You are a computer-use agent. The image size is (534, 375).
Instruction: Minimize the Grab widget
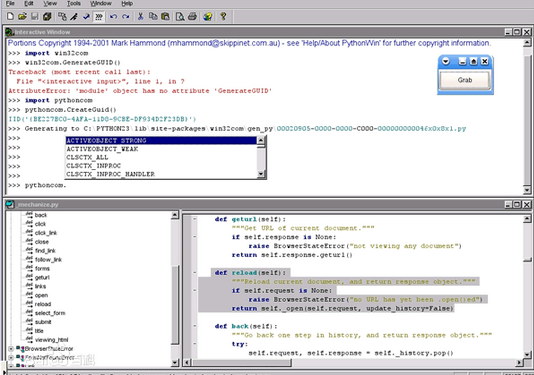(x=462, y=61)
